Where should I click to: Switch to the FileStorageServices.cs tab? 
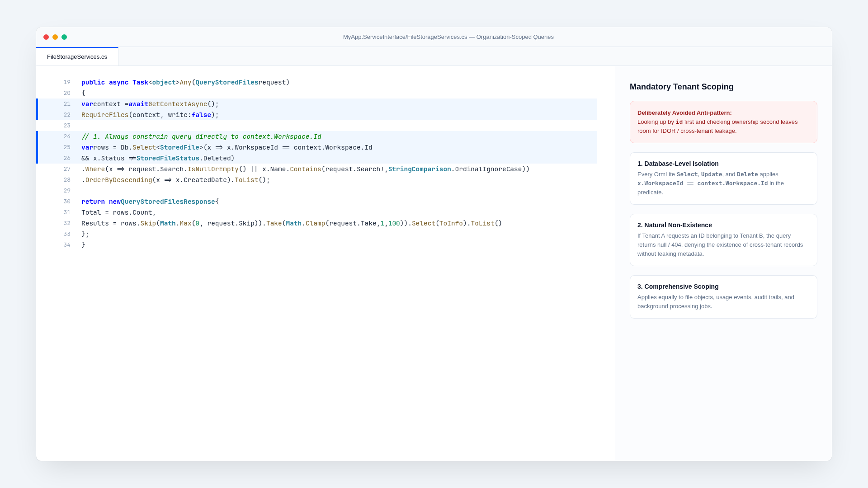coord(77,57)
